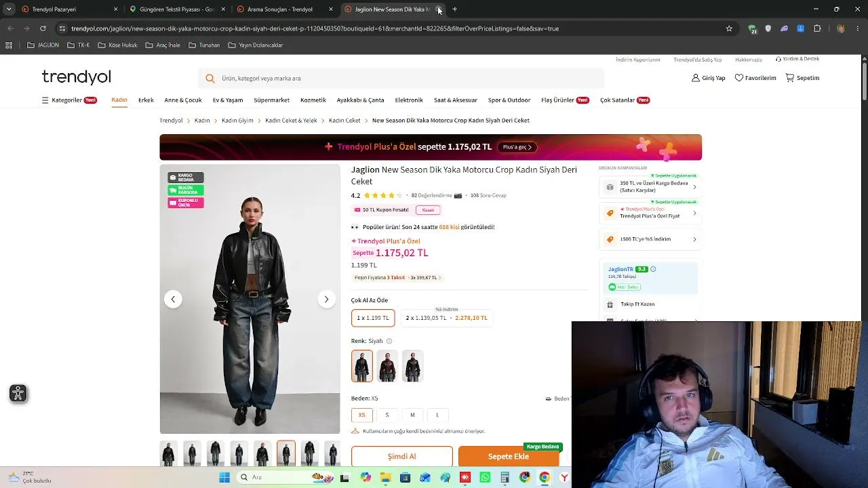Open the Kategoriler menu
The height and width of the screenshot is (488, 868).
click(69, 100)
